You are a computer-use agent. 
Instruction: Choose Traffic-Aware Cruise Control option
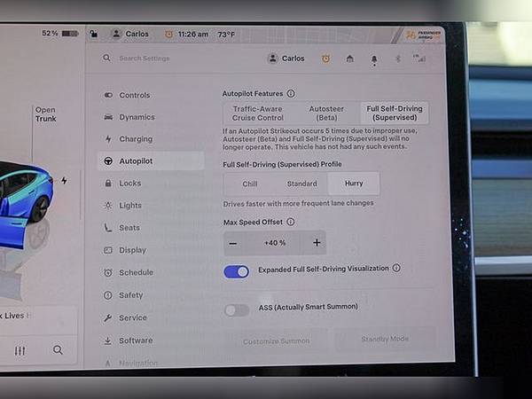[x=258, y=113]
